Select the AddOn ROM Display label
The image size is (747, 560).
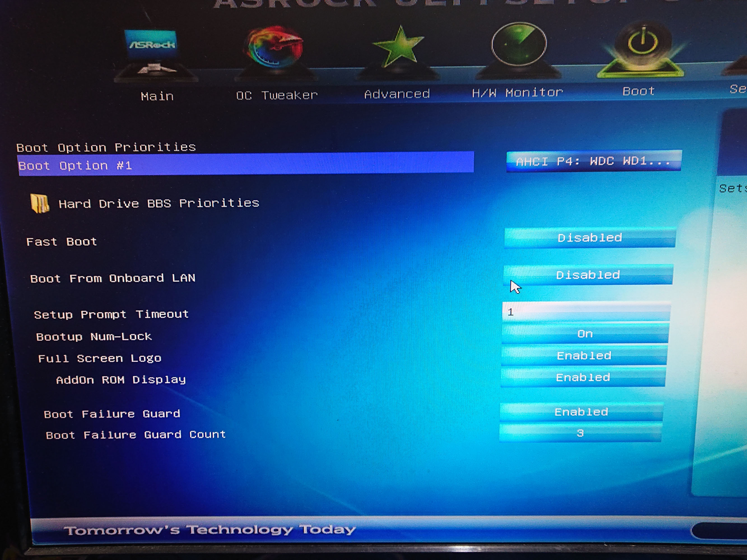point(121,380)
